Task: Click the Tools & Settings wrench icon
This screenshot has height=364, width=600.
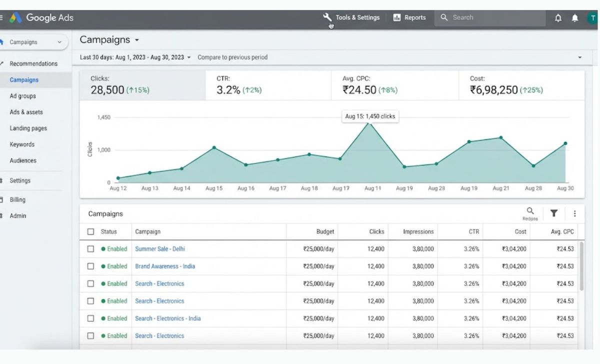Action: coord(327,17)
